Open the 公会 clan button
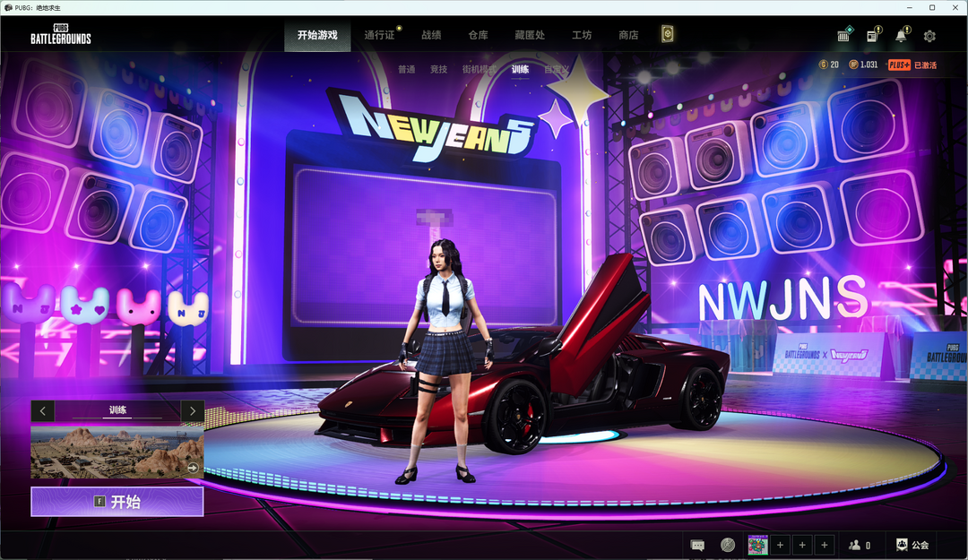Viewport: 968px width, 560px height. click(x=912, y=545)
